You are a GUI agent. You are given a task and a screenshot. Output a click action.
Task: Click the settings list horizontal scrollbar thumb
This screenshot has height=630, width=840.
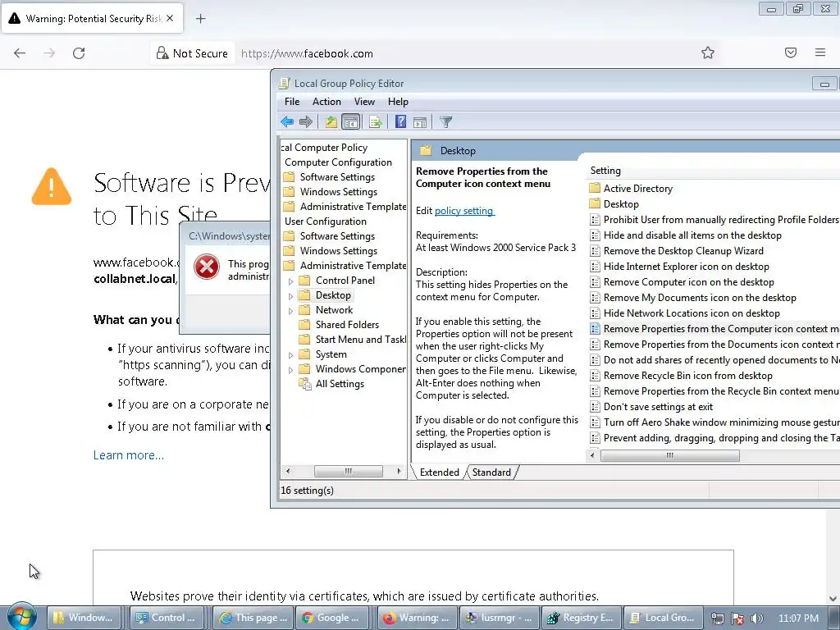pyautogui.click(x=669, y=456)
